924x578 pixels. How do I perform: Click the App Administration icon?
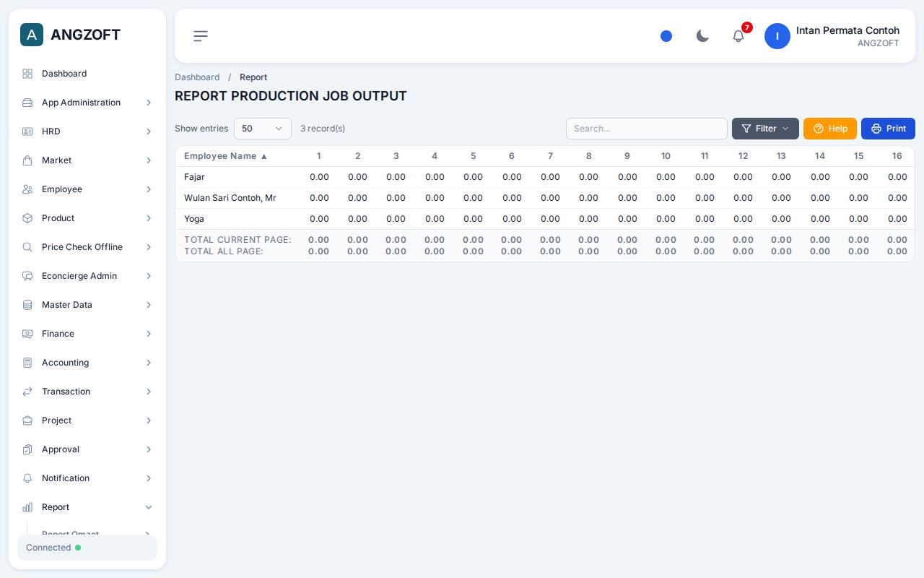pos(27,103)
